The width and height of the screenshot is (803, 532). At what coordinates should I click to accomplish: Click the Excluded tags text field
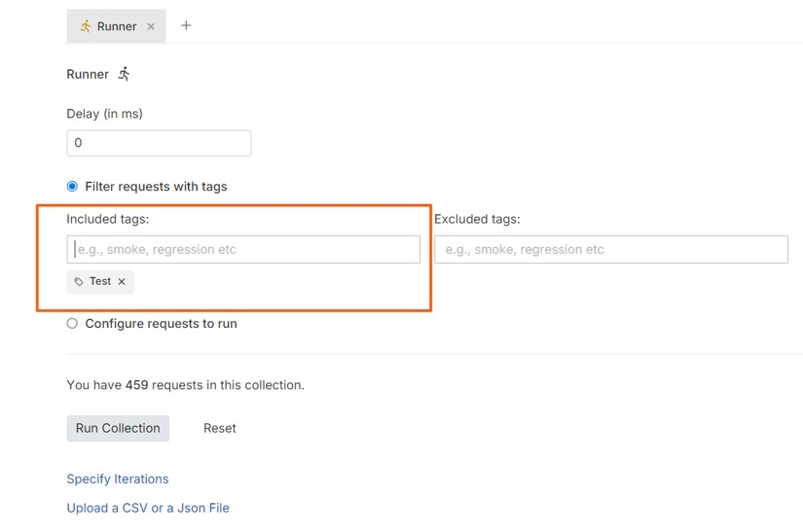pos(610,249)
